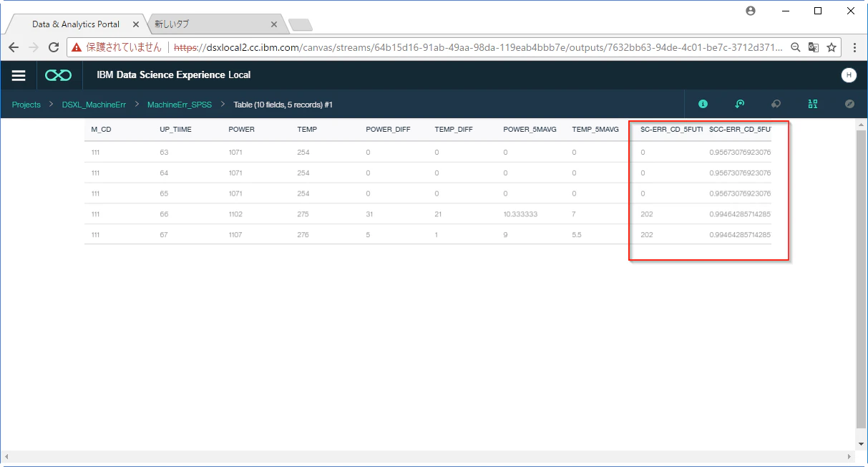Viewport: 868px width, 467px height.
Task: Click the browser forward arrow
Action: (34, 47)
